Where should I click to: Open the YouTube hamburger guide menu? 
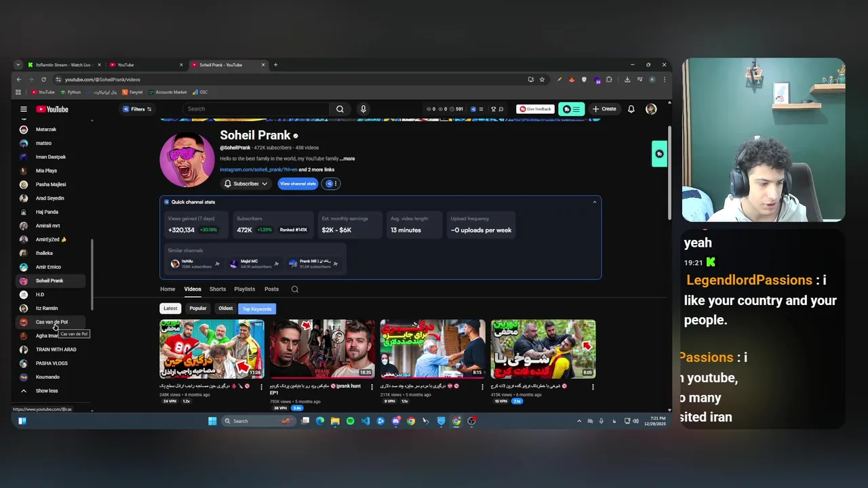pyautogui.click(x=24, y=109)
